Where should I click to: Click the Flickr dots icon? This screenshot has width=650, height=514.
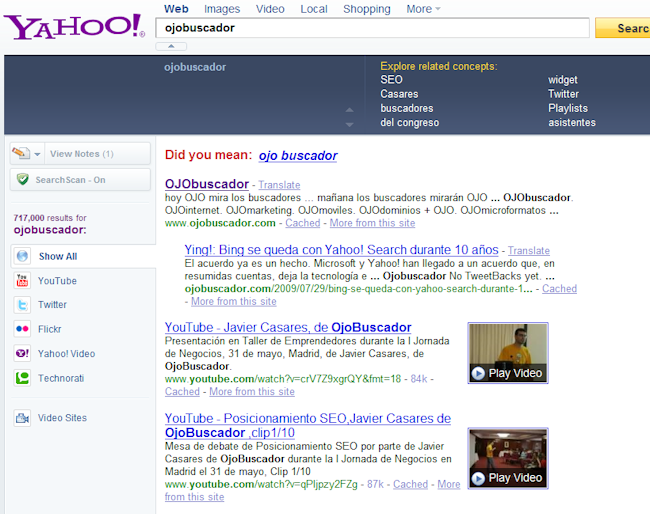pyautogui.click(x=22, y=329)
